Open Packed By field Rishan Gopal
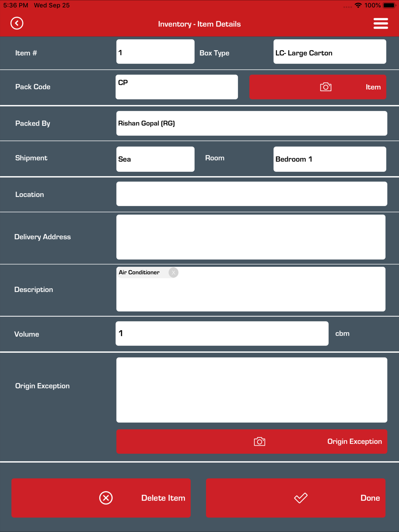Image resolution: width=399 pixels, height=532 pixels. (x=252, y=123)
